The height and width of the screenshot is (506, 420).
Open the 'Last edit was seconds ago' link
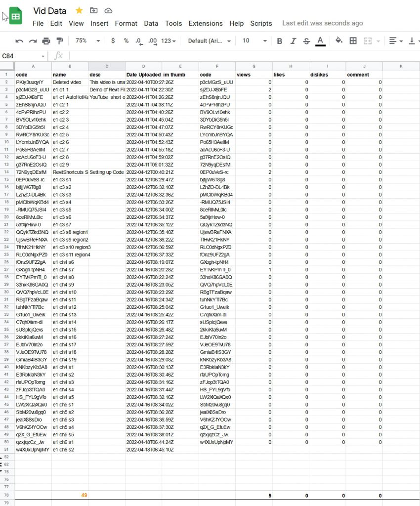(322, 23)
